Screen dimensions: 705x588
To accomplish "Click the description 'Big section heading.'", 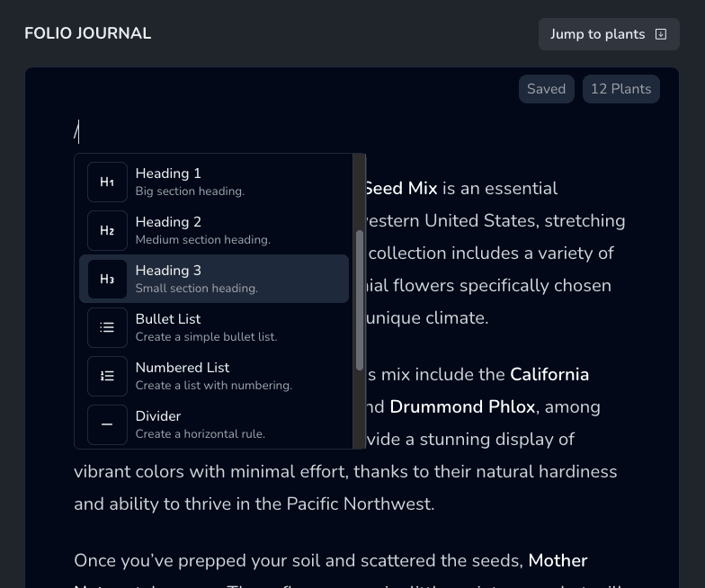I will [190, 192].
